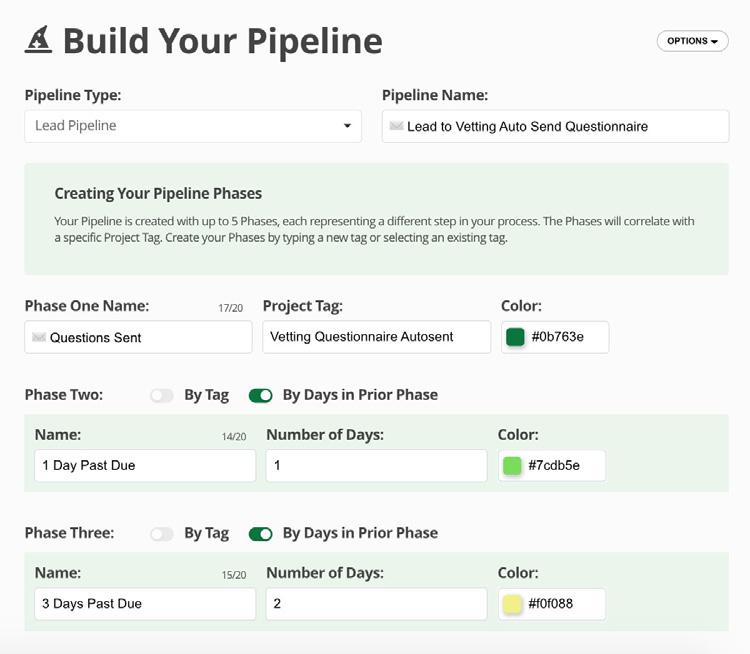Screen dimensions: 750x654
Task: Click the dark green Phase One color swatch
Action: pyautogui.click(x=515, y=337)
